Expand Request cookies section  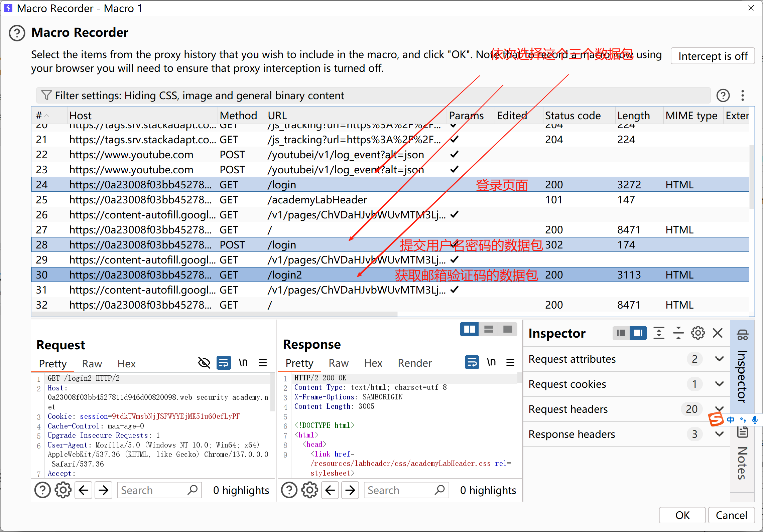point(719,384)
